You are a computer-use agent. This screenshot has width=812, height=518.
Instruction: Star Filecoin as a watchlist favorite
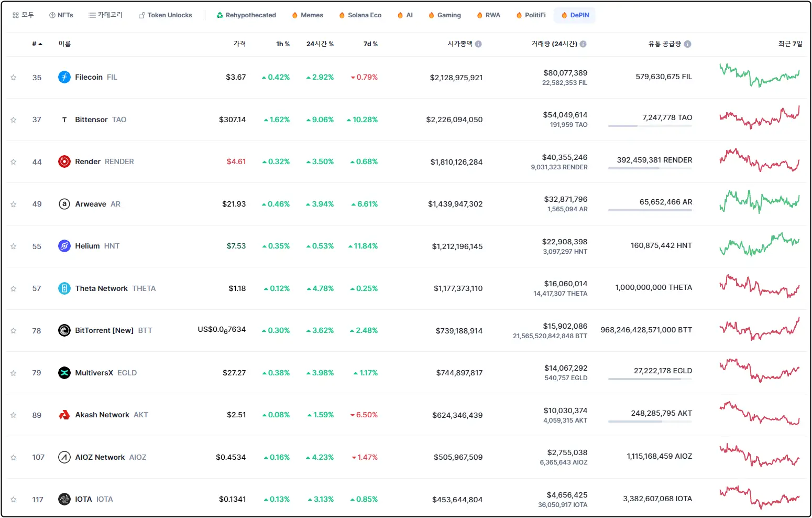pos(14,78)
